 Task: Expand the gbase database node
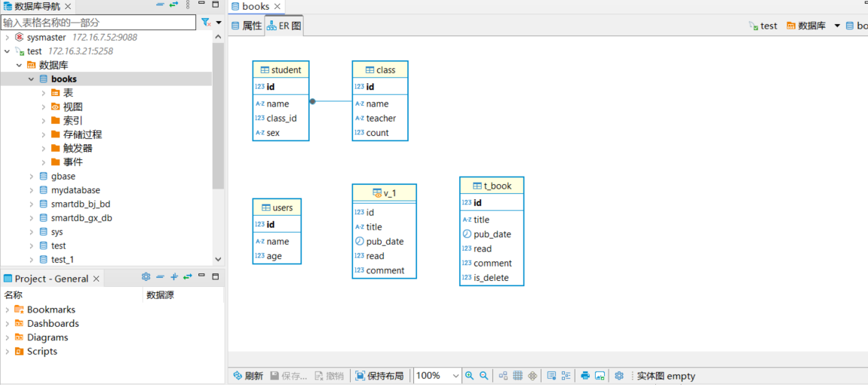pos(32,177)
